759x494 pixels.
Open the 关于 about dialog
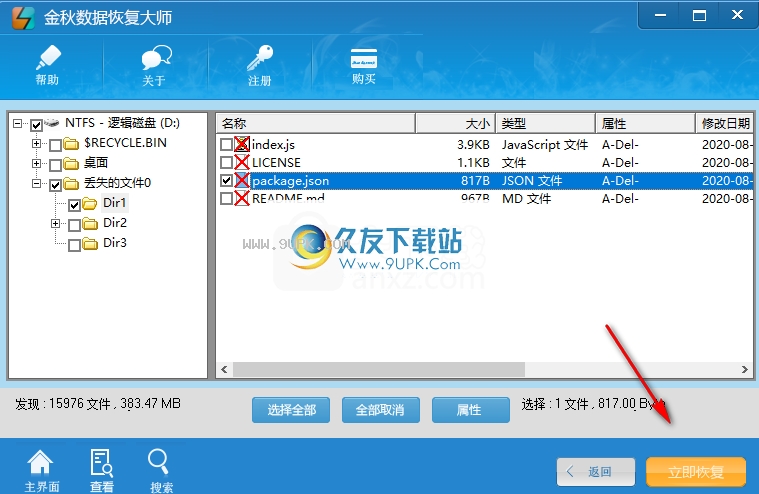click(x=155, y=66)
